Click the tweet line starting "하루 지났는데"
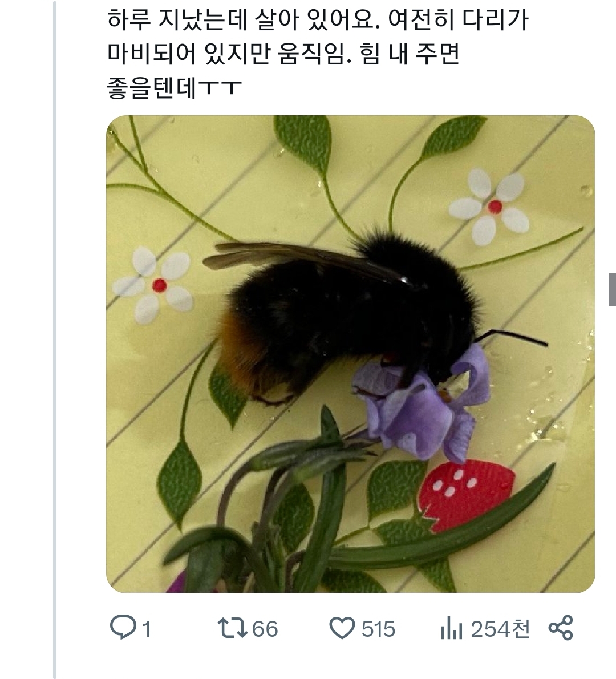 pos(317,21)
